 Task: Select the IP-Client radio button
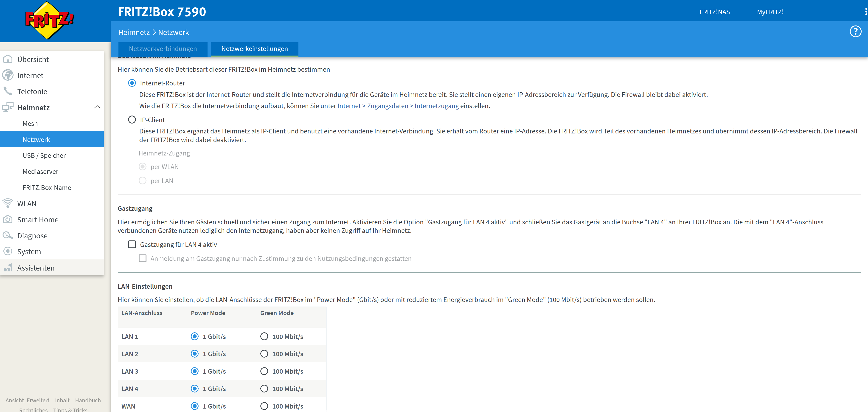[x=132, y=120]
